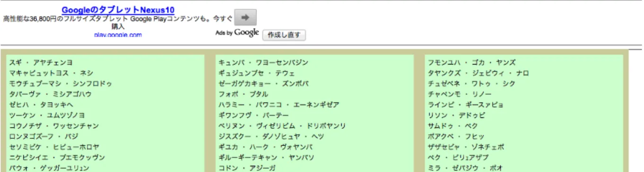The width and height of the screenshot is (644, 172).
Task: Select the name starting with ハラミー
Action: pyautogui.click(x=278, y=105)
